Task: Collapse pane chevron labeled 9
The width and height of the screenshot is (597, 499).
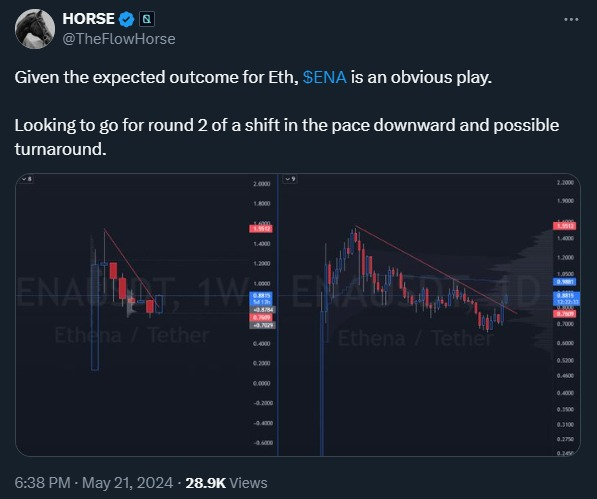Action: 291,179
